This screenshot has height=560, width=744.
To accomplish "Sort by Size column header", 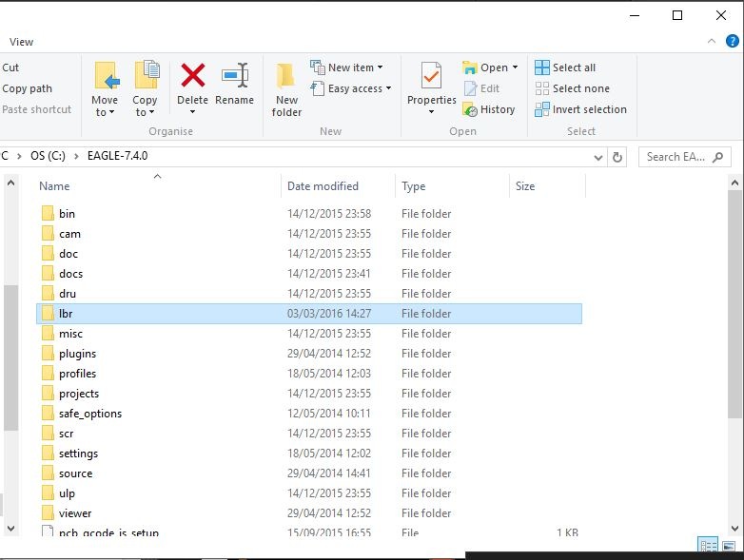I will [525, 186].
